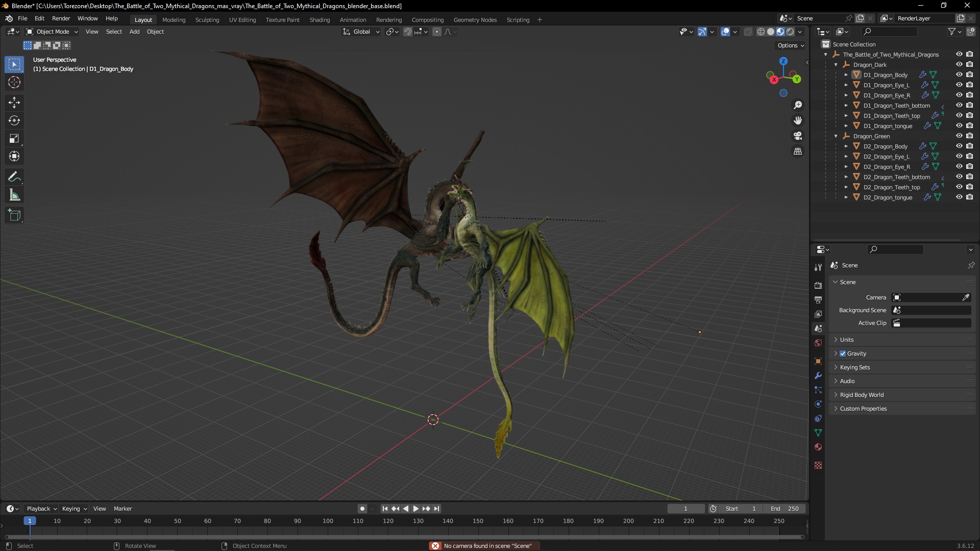
Task: Click the current frame field
Action: [x=685, y=509]
